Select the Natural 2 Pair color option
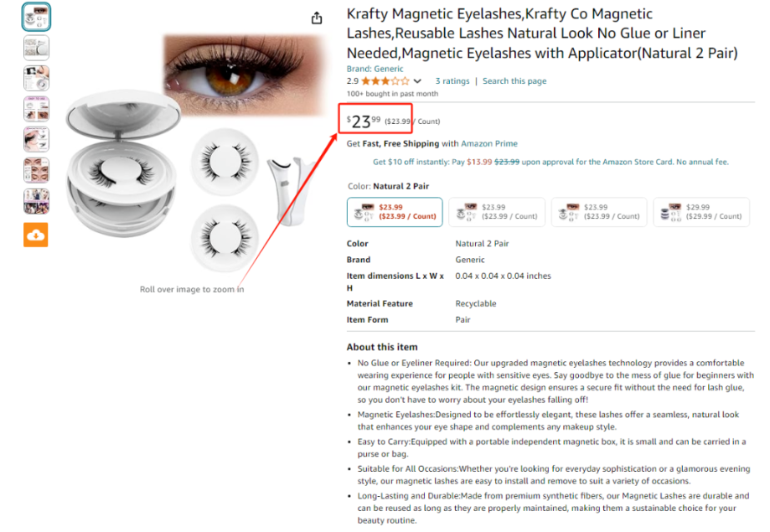This screenshot has width=770, height=532. coord(395,212)
